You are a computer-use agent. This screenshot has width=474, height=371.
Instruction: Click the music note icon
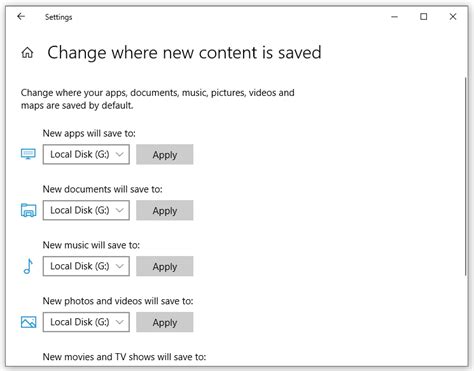[28, 266]
